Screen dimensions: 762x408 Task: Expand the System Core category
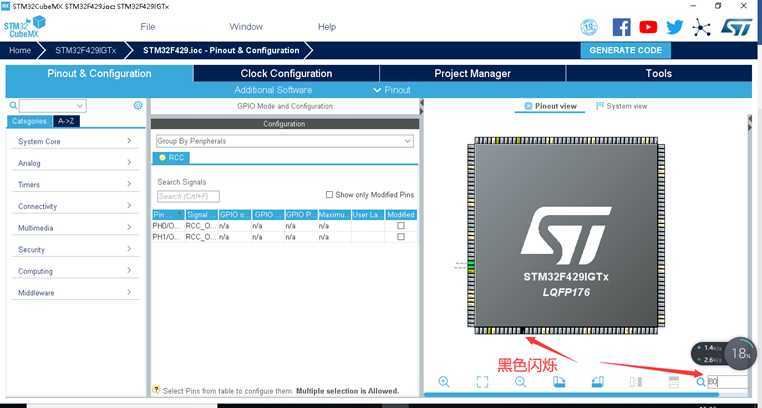pyautogui.click(x=75, y=141)
